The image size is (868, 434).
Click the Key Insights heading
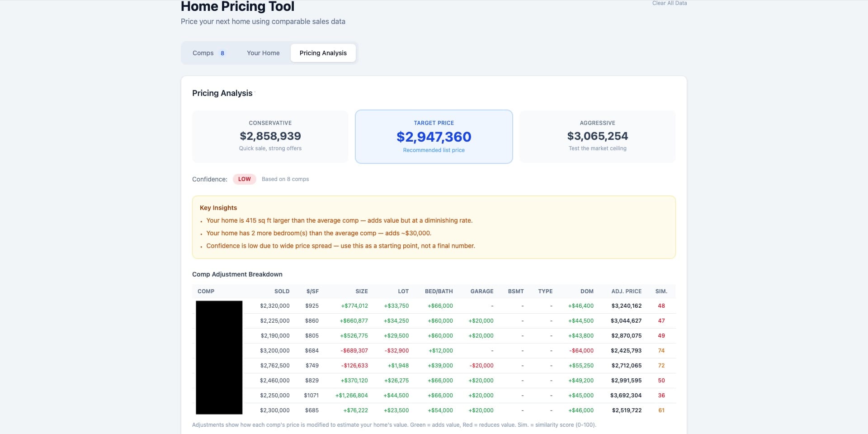pyautogui.click(x=218, y=208)
